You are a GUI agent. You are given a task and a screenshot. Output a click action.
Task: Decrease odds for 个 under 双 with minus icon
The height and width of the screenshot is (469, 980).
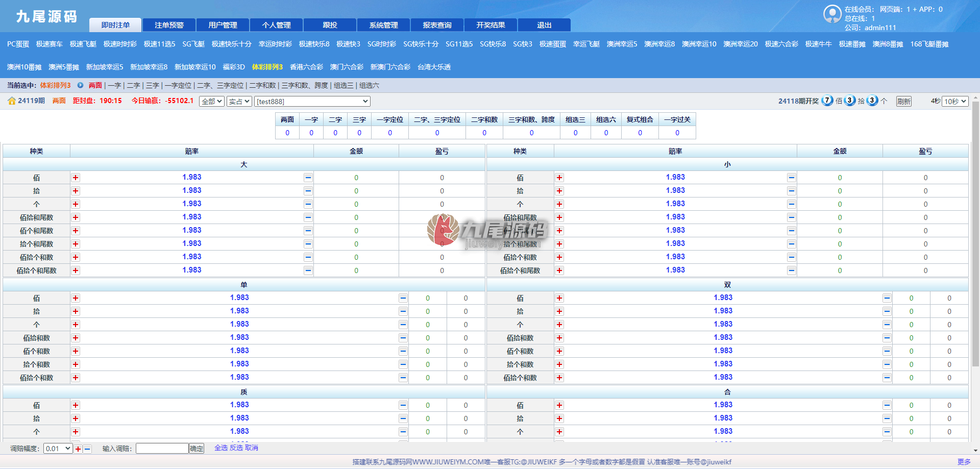[x=887, y=325]
